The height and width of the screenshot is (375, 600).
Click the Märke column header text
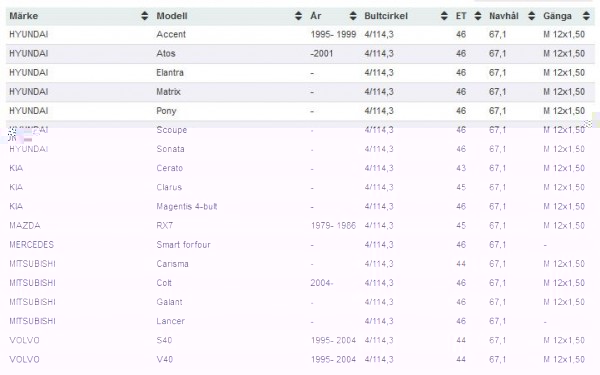[24, 16]
